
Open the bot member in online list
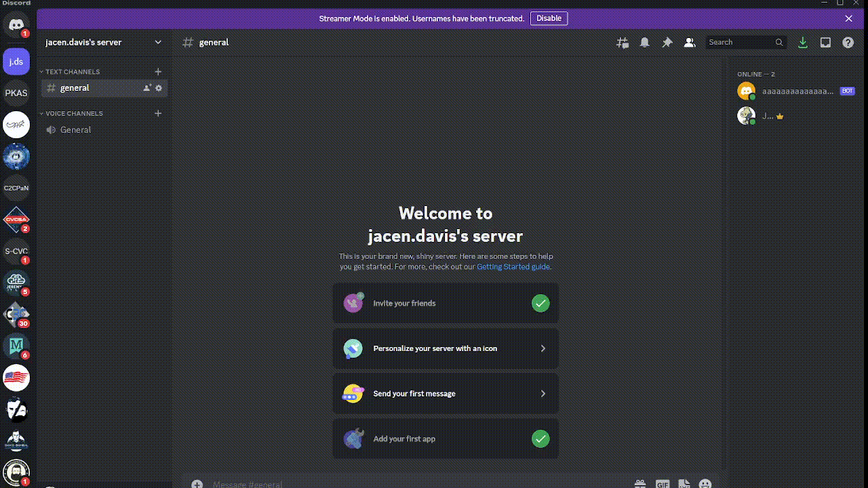[796, 91]
